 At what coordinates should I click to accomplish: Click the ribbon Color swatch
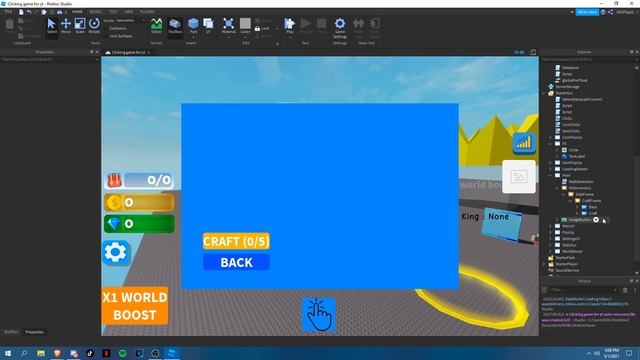tap(245, 23)
